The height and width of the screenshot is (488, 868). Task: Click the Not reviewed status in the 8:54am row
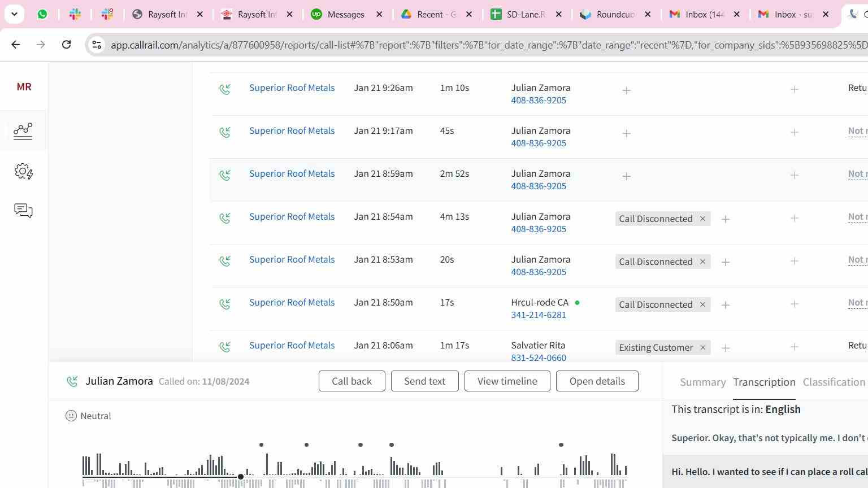pos(858,217)
